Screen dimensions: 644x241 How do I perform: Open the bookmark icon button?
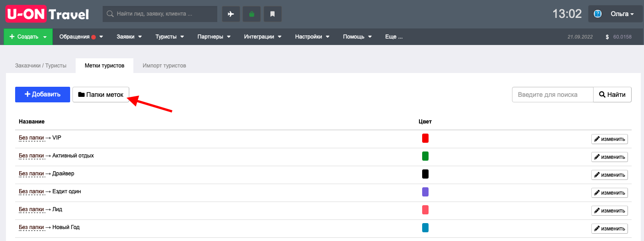coord(272,14)
